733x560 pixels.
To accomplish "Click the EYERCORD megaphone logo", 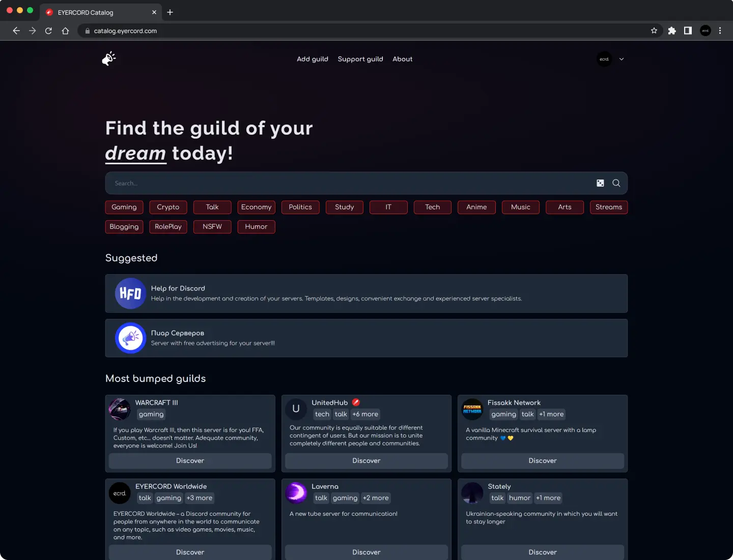I will (x=109, y=59).
